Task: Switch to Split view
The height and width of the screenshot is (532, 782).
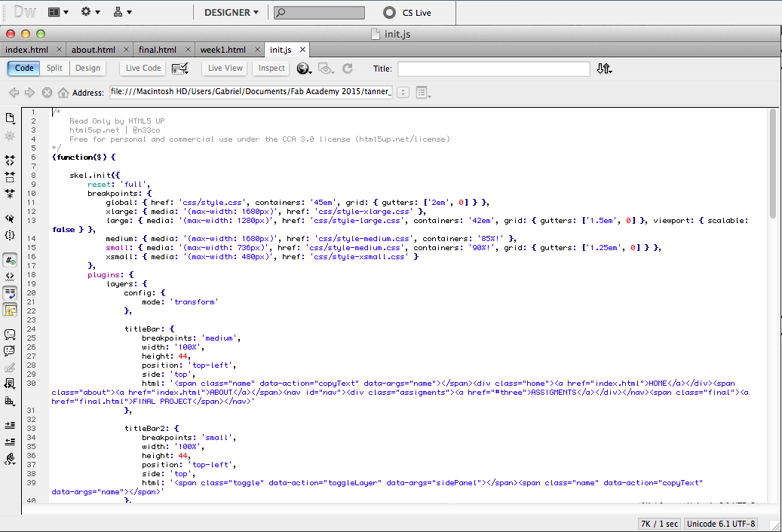Action: pyautogui.click(x=54, y=69)
